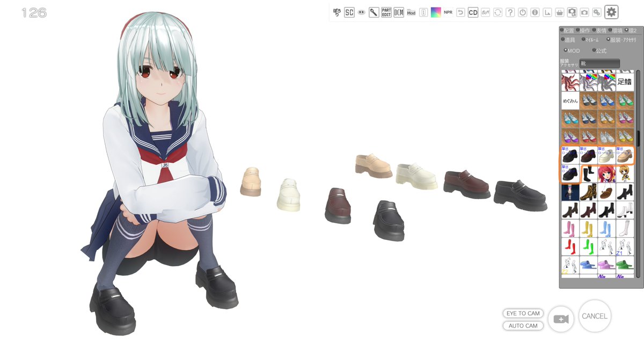Click the CD toolbar icon
This screenshot has height=343, width=644.
pos(473,12)
